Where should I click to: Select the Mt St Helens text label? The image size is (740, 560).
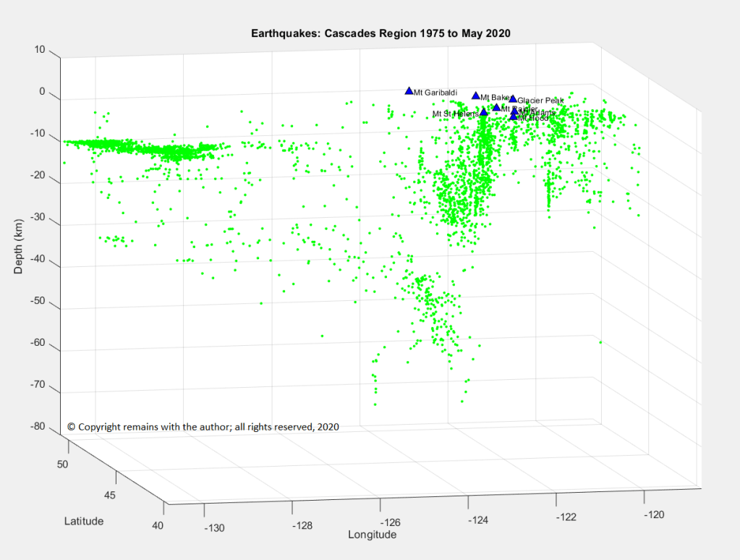coord(456,114)
